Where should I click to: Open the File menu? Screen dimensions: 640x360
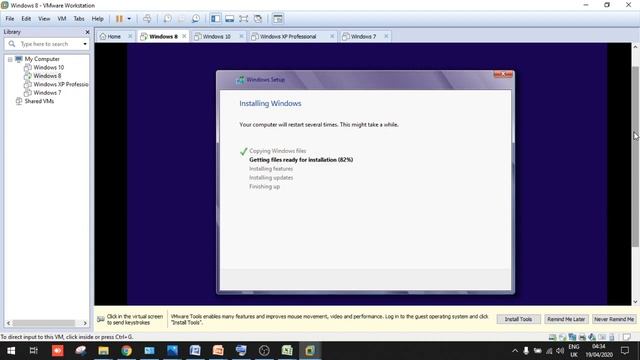pos(10,19)
